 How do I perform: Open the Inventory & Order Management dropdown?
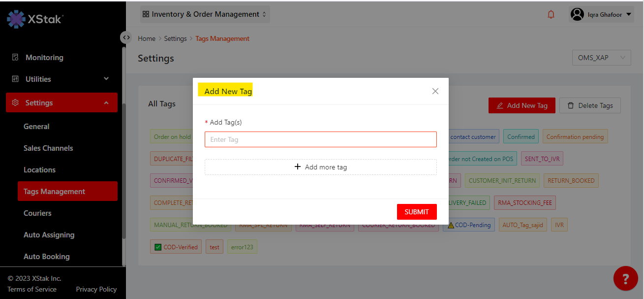205,15
